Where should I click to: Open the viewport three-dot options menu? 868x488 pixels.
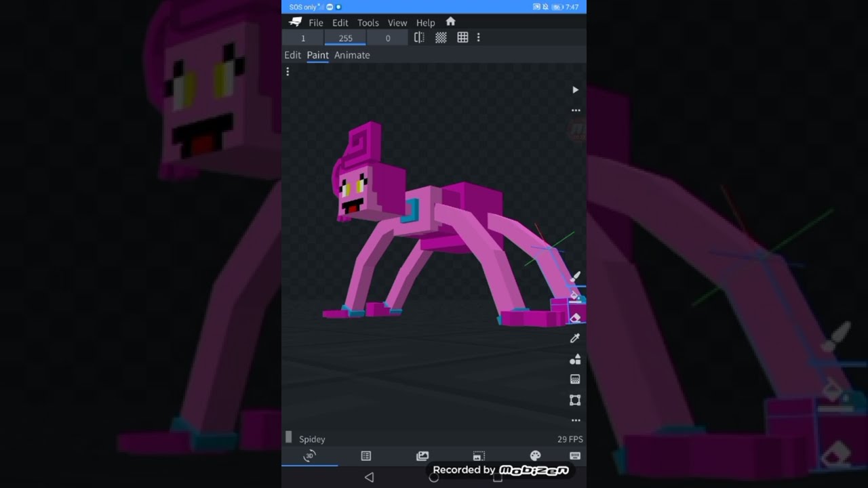point(288,71)
